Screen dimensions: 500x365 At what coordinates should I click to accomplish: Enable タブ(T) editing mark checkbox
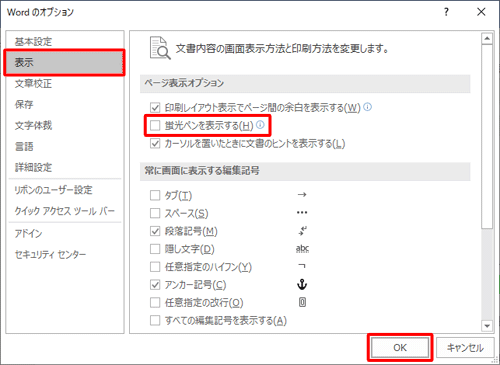click(155, 195)
